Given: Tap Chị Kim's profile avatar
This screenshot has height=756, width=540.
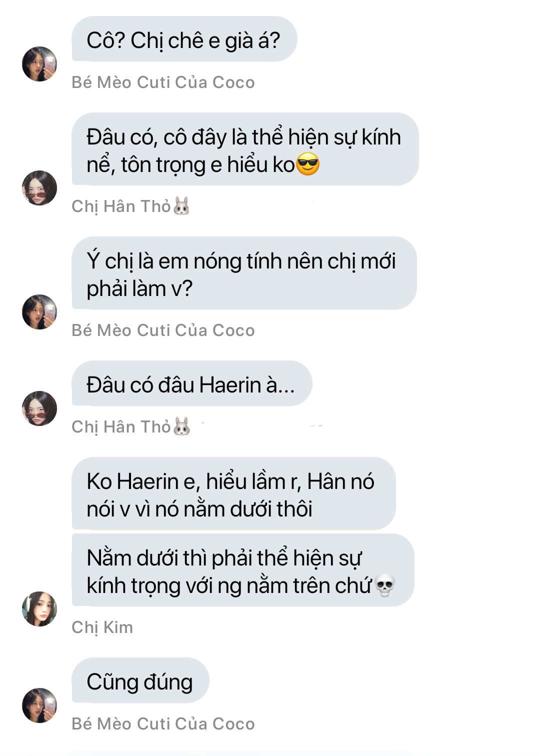Looking at the screenshot, I should pyautogui.click(x=39, y=609).
